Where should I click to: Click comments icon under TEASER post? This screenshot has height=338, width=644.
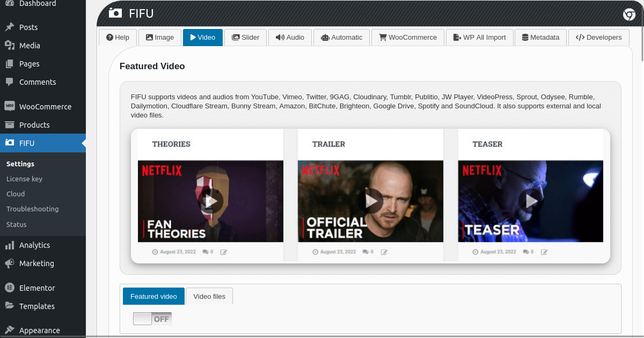[526, 252]
